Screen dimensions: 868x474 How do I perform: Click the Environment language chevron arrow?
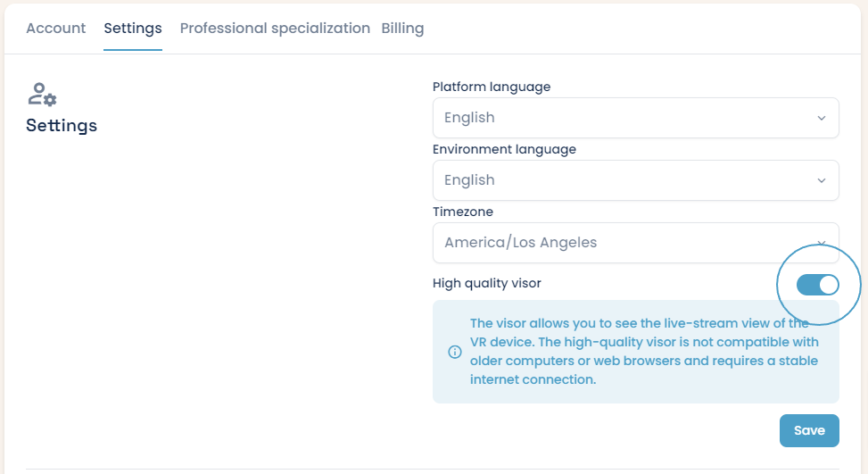(x=821, y=180)
